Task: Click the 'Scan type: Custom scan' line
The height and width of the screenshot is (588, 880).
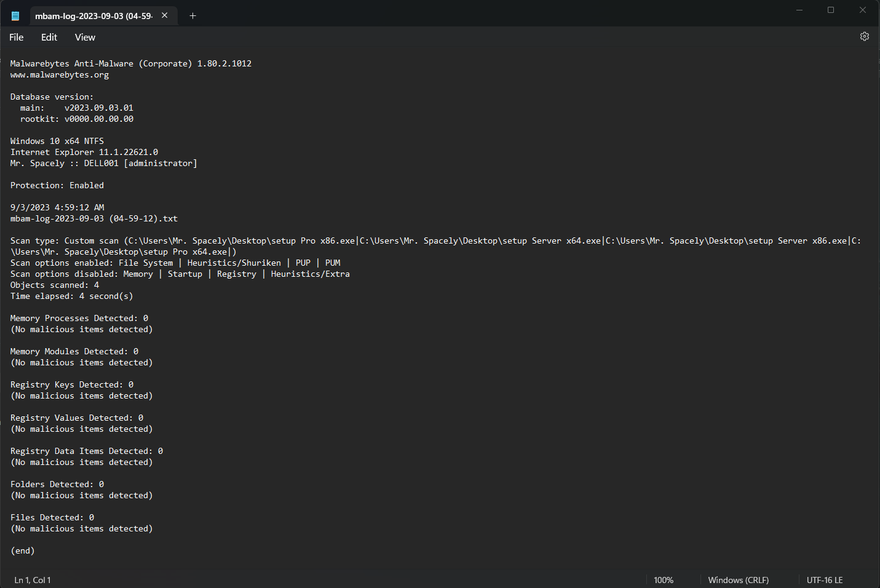Action: (x=435, y=247)
